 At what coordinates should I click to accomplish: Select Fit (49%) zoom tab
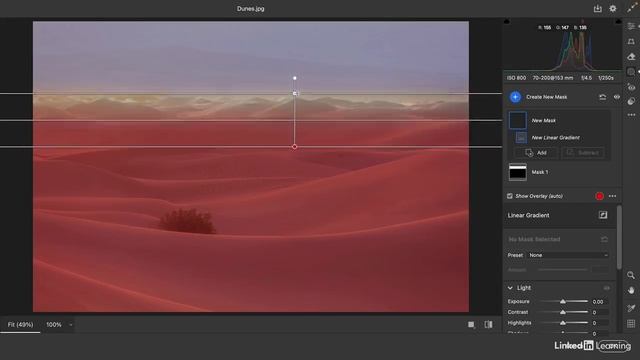[20, 325]
